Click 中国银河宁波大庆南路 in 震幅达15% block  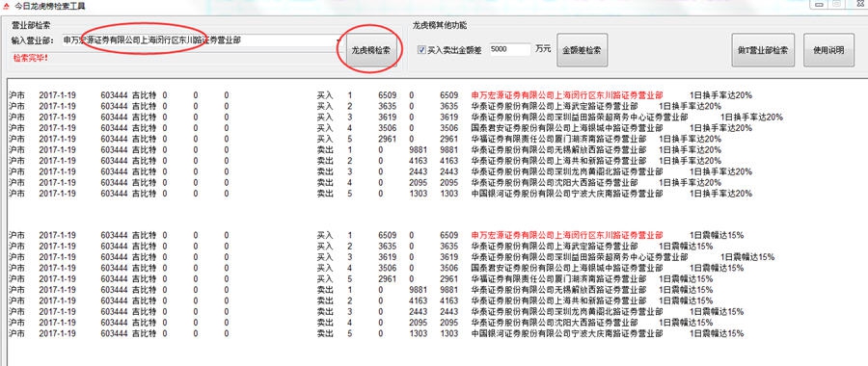tap(567, 334)
